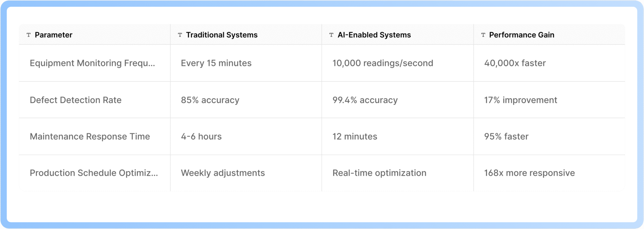
Task: Click the 10,000 readings/second cell
Action: coord(383,63)
